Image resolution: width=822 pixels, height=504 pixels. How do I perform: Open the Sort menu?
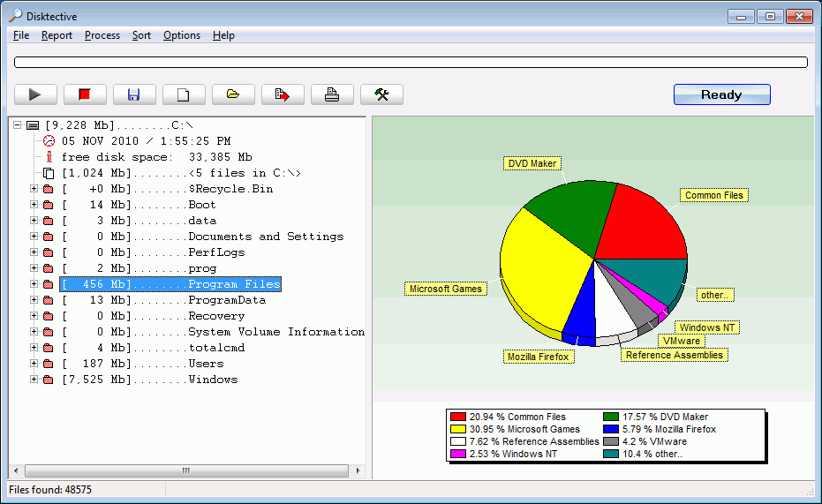(x=141, y=35)
